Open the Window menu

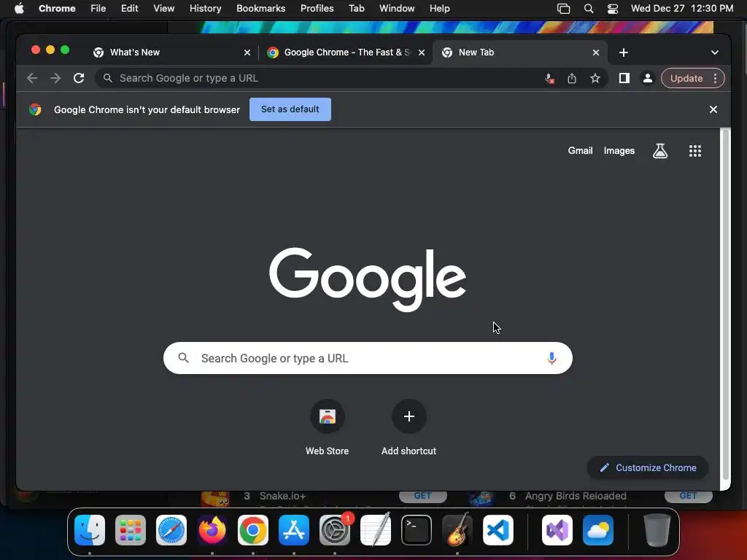pyautogui.click(x=397, y=9)
